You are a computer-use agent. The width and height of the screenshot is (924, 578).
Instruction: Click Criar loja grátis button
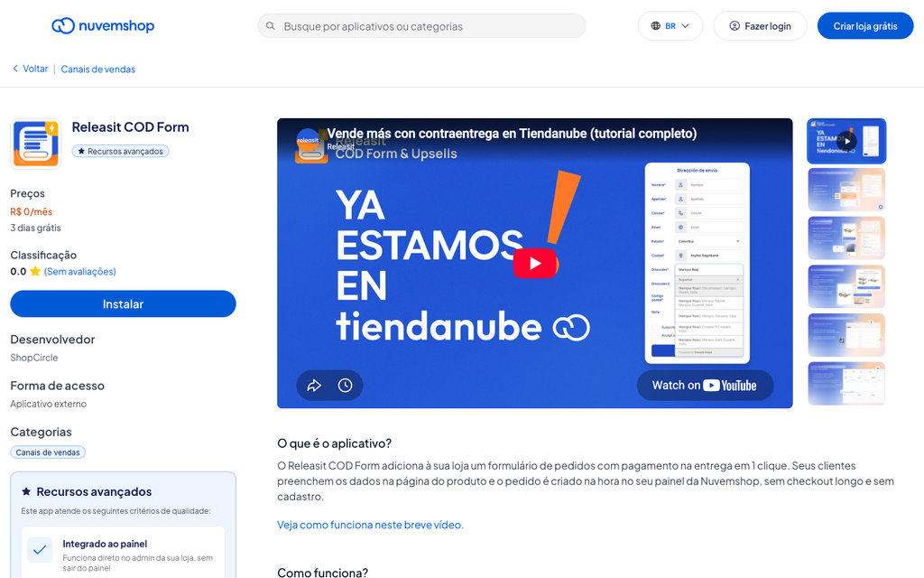pos(865,26)
